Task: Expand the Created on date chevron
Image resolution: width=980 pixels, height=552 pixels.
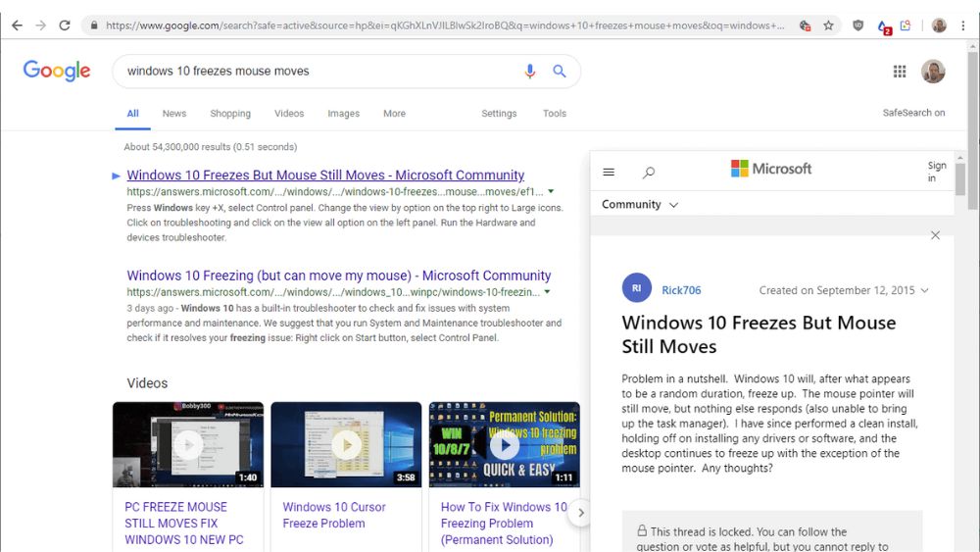Action: [x=925, y=290]
